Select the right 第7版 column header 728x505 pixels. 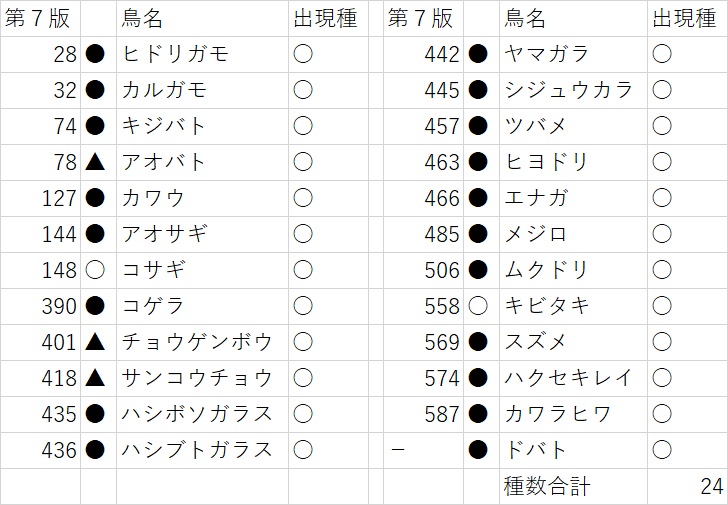coord(418,19)
